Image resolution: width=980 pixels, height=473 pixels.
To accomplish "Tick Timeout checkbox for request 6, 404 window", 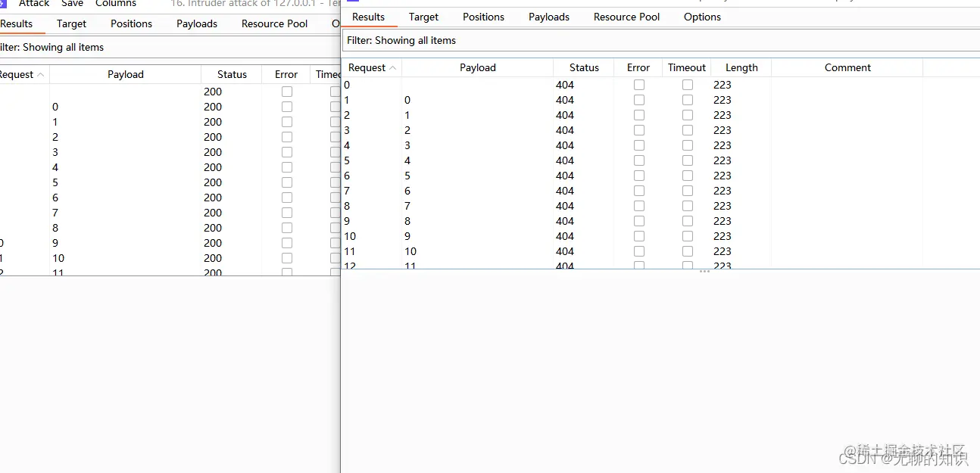I will 688,176.
